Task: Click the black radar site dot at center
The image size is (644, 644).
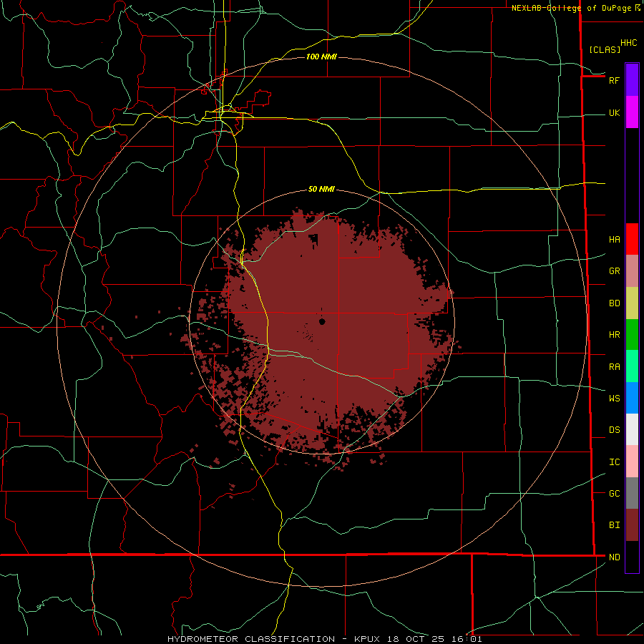Action: click(x=322, y=321)
